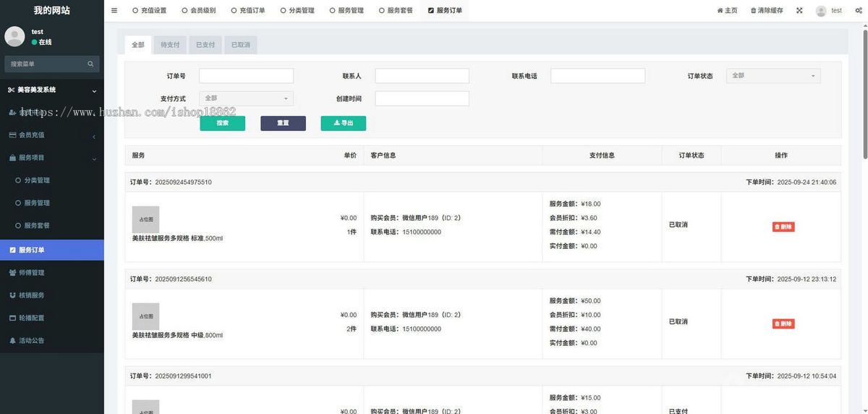
Task: Click the 我的网站 site title
Action: pos(52,10)
